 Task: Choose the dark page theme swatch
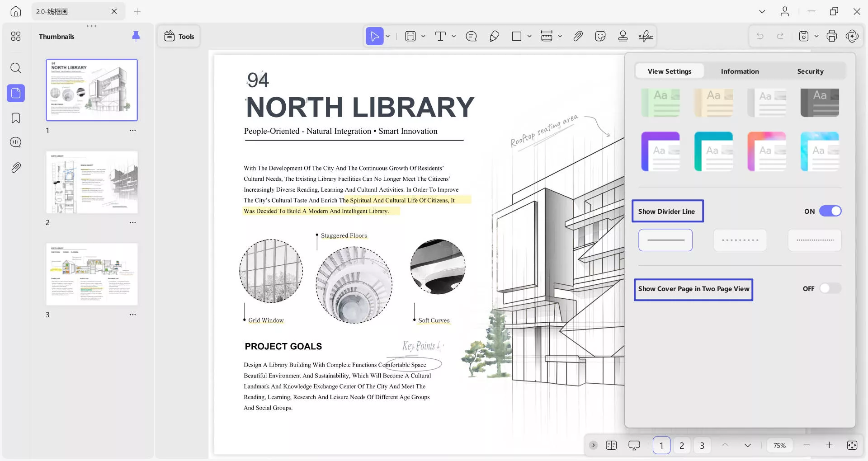(819, 103)
